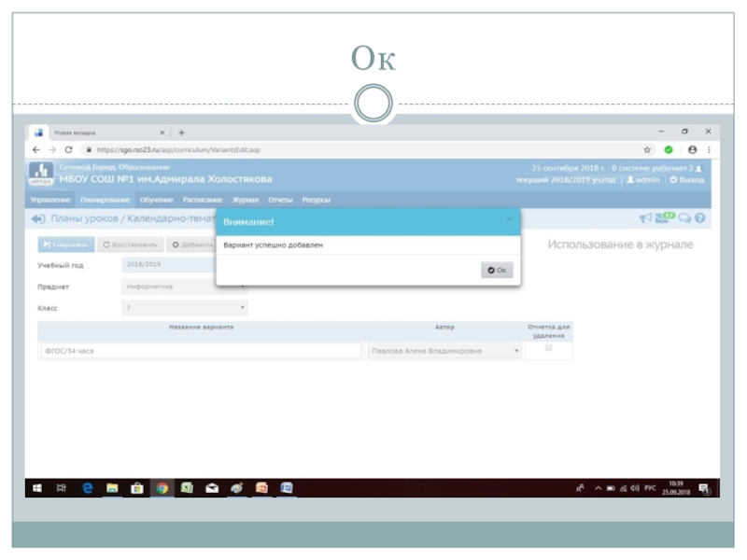747x560 pixels.
Task: Switch to Chrome on the taskbar
Action: pyautogui.click(x=162, y=488)
